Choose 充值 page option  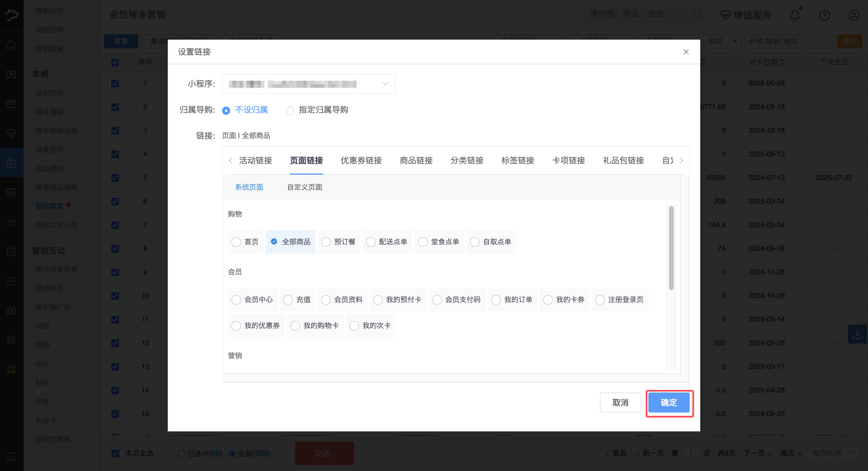[297, 300]
